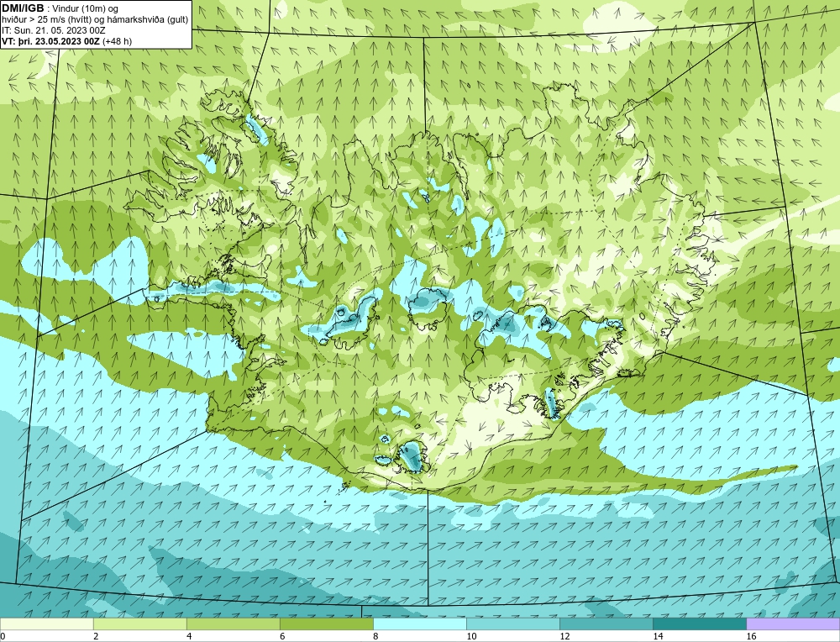Click the 'DMI/IGB' title text
This screenshot has height=642, width=840.
23,8
